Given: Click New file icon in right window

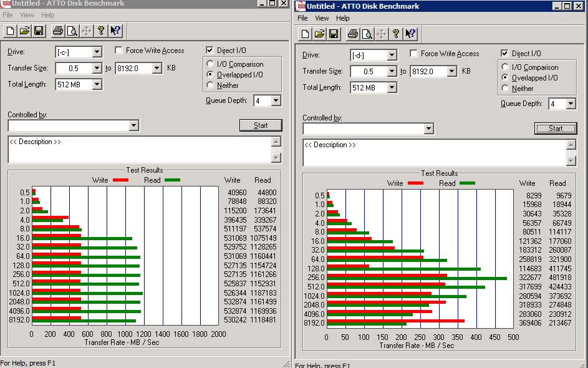Looking at the screenshot, I should point(305,34).
